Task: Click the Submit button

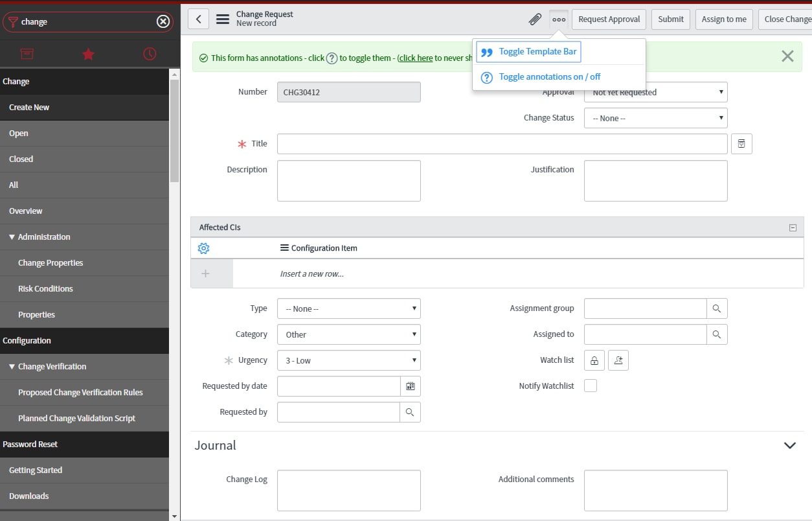Action: 670,19
